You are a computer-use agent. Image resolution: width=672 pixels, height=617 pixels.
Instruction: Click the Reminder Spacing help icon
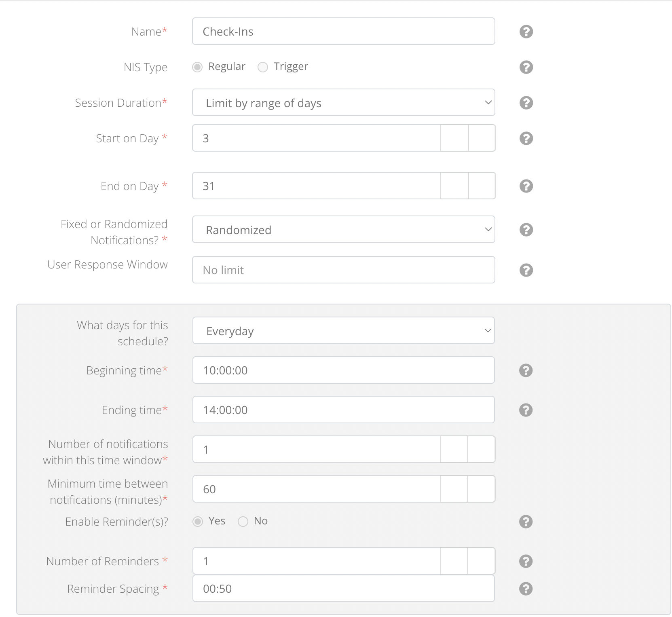526,589
